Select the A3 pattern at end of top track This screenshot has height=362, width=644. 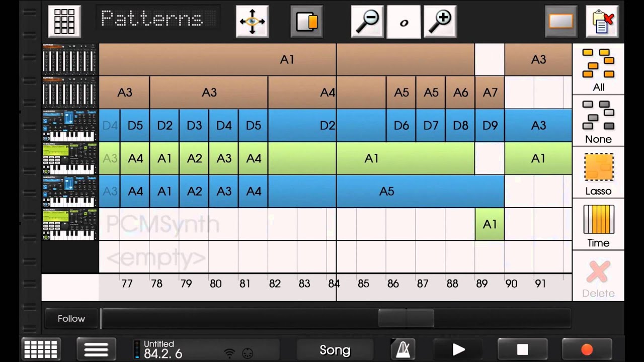538,59
